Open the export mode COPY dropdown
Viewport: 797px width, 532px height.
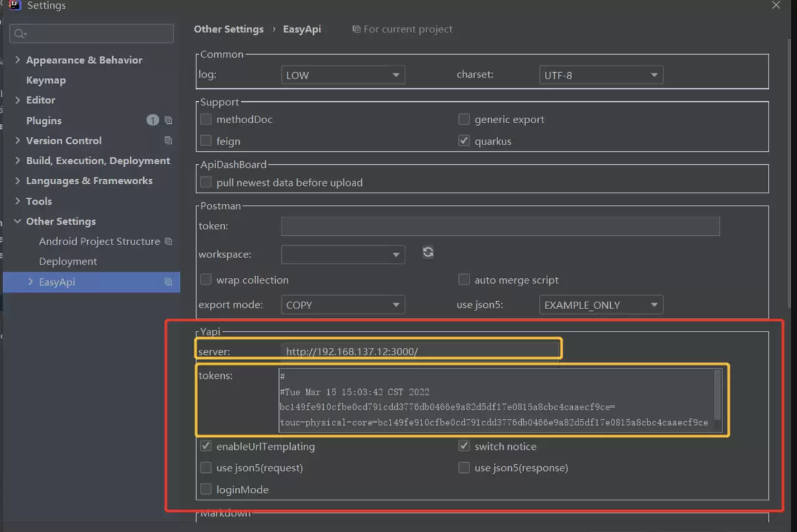(x=343, y=305)
